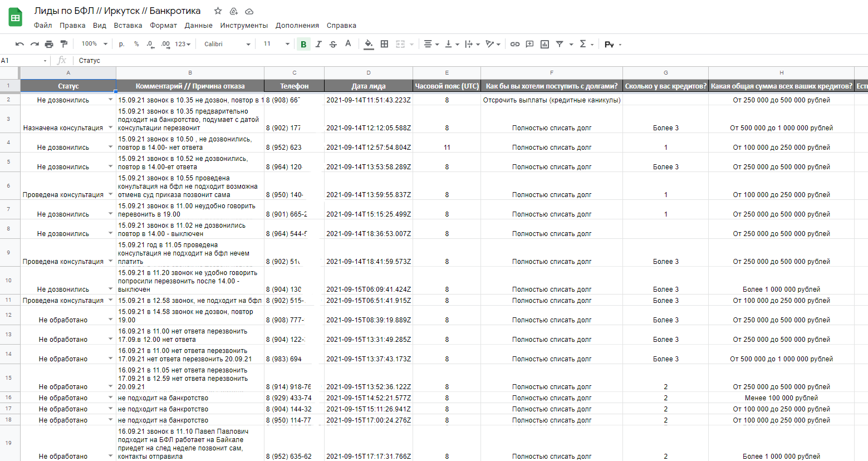The height and width of the screenshot is (461, 868).
Task: Star this spreadsheet document
Action: (218, 11)
